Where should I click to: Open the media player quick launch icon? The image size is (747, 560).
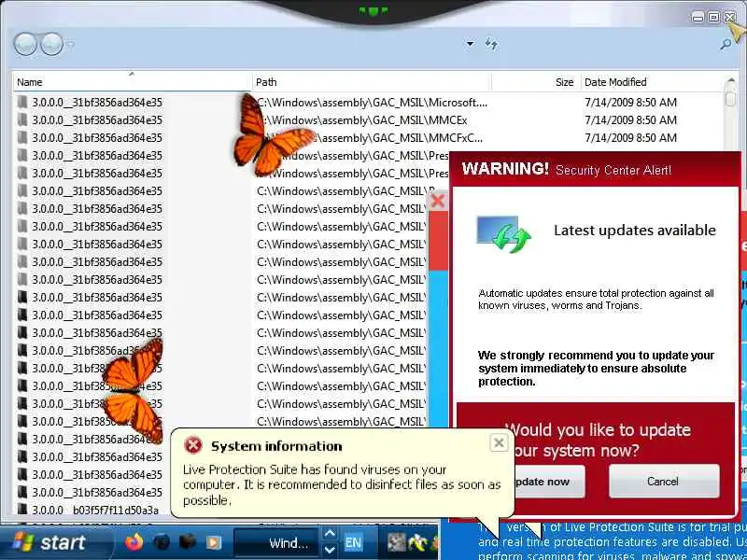[x=214, y=542]
